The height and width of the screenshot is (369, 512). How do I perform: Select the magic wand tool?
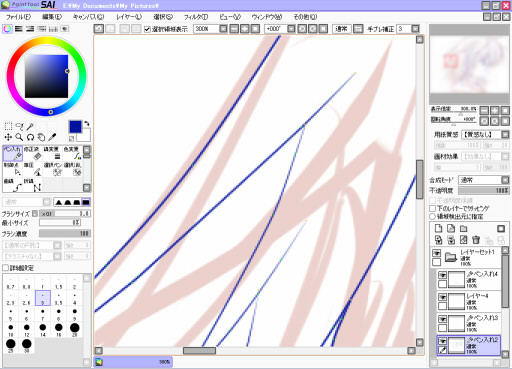[30, 126]
